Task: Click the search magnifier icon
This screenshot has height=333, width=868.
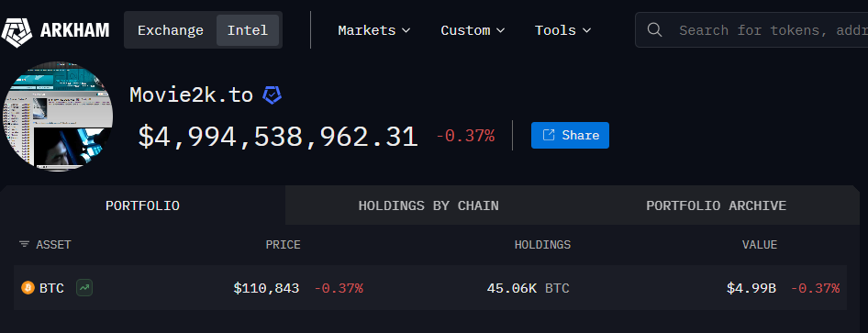Action: coord(654,30)
